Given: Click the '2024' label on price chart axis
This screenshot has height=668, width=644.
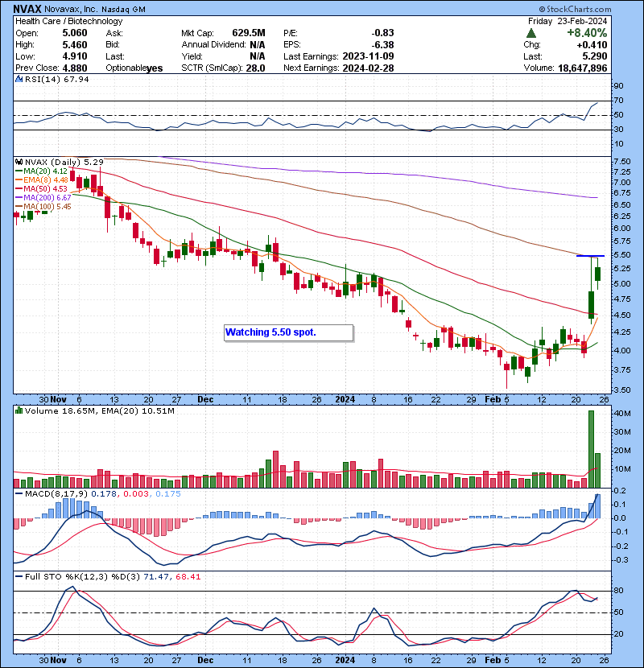Looking at the screenshot, I should coord(345,400).
